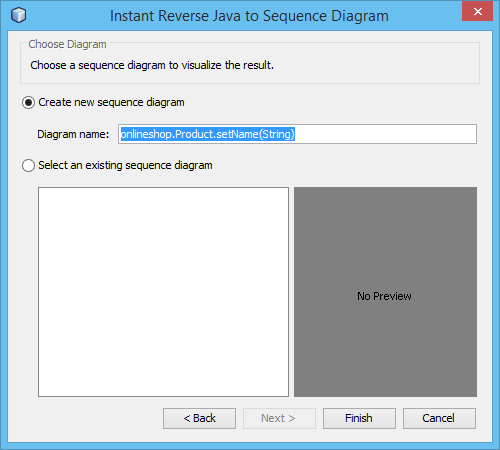Click the Instant Reverse Java title bar text
The image size is (500, 450).
(249, 16)
